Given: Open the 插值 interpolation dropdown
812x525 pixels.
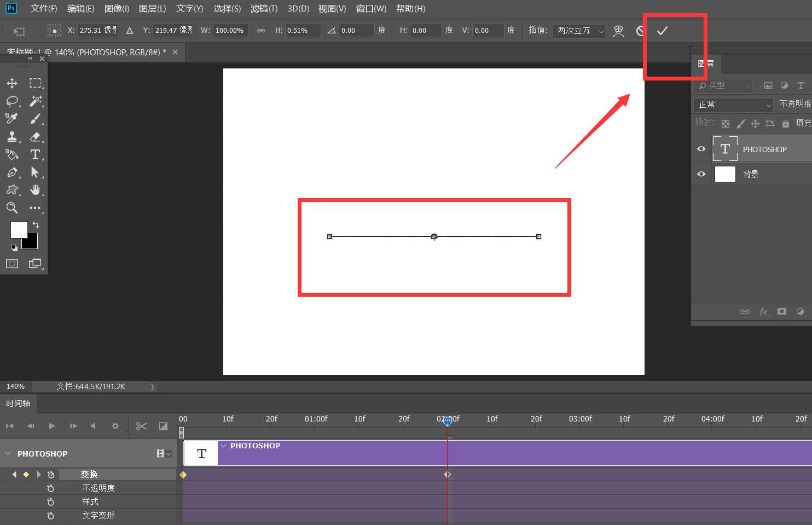Looking at the screenshot, I should pyautogui.click(x=578, y=31).
